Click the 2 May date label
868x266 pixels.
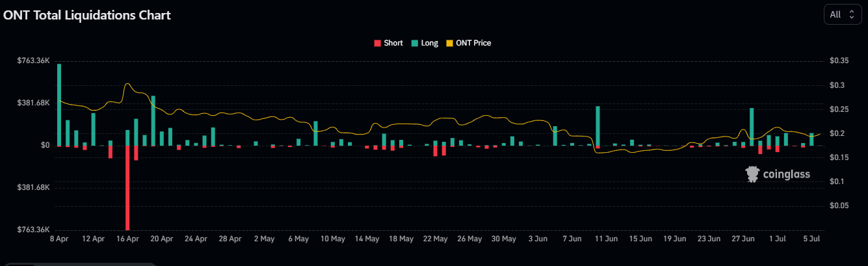pyautogui.click(x=264, y=239)
